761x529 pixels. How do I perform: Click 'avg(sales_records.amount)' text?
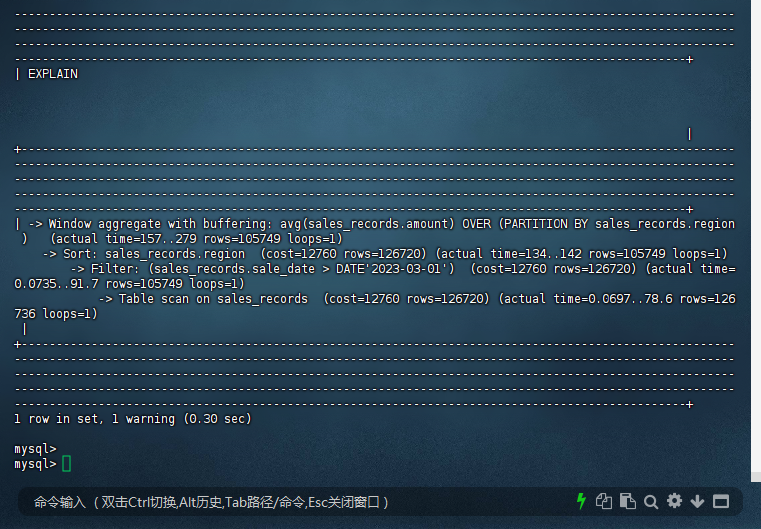pos(367,224)
